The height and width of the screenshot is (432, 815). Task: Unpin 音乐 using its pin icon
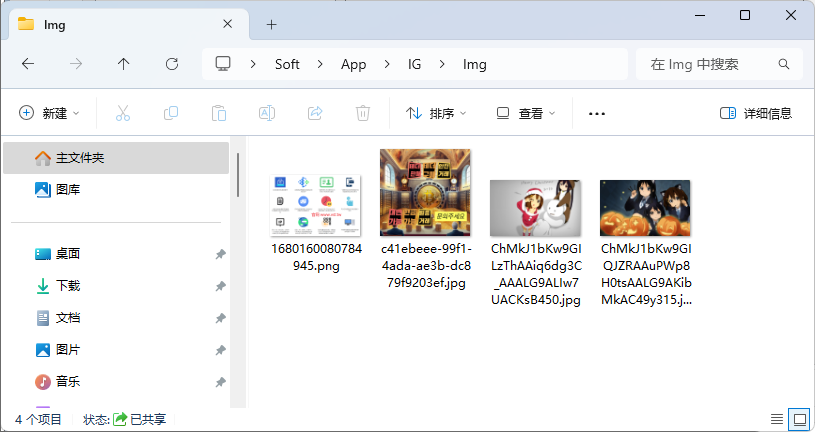point(220,382)
